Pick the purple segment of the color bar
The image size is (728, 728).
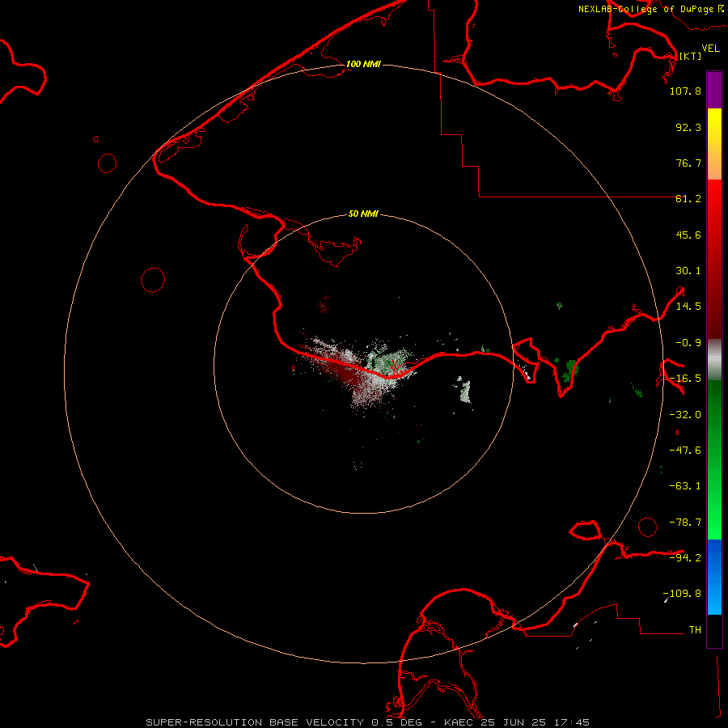pos(714,90)
